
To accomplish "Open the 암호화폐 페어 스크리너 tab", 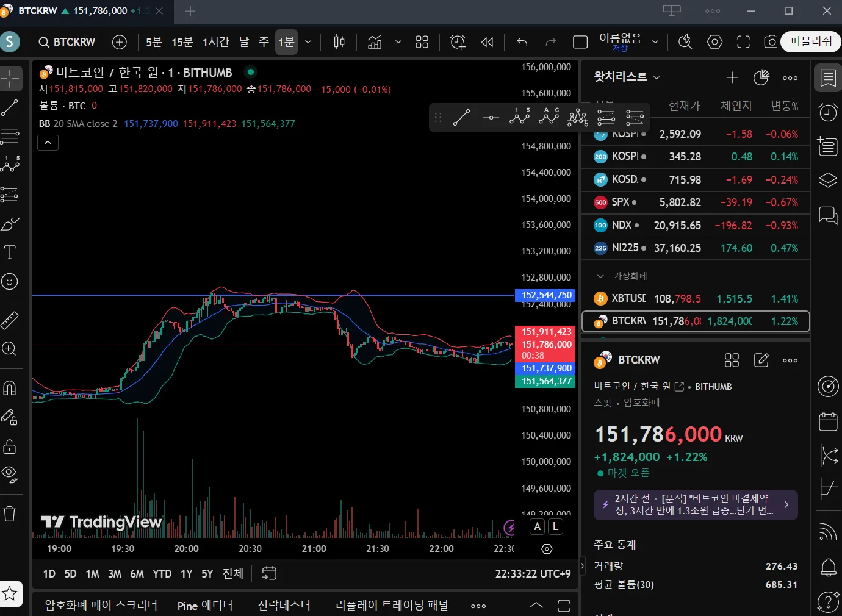I will pyautogui.click(x=101, y=605).
